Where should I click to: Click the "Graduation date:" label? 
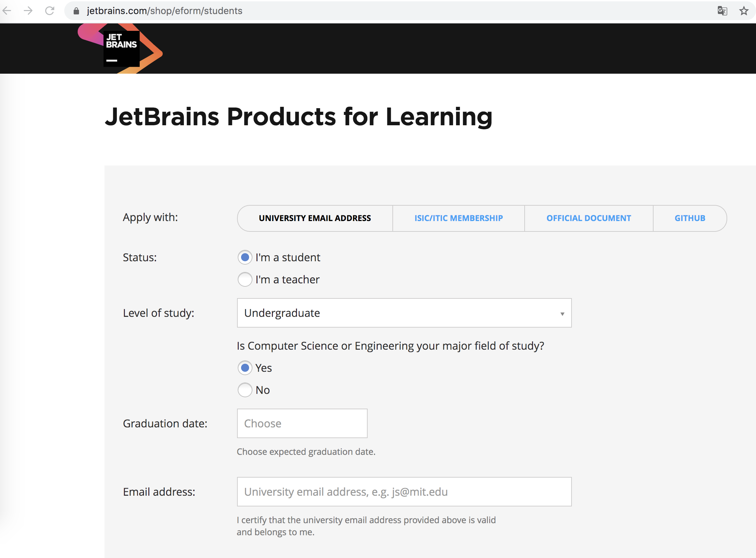(165, 424)
